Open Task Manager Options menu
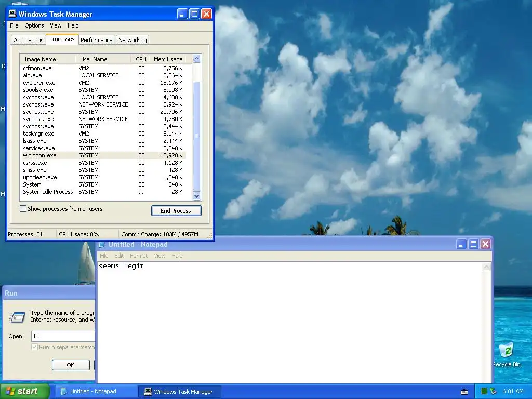The height and width of the screenshot is (399, 532). pyautogui.click(x=34, y=25)
